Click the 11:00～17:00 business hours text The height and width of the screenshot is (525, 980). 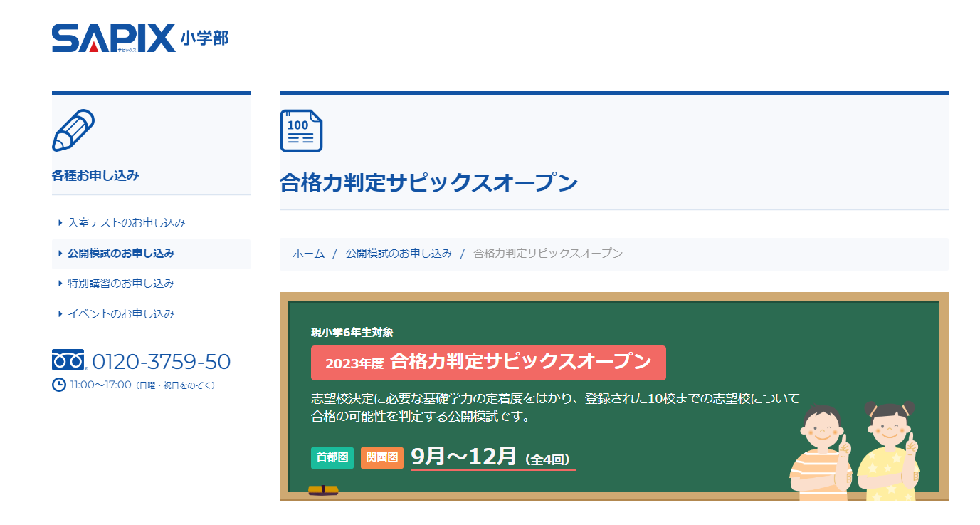tap(142, 385)
